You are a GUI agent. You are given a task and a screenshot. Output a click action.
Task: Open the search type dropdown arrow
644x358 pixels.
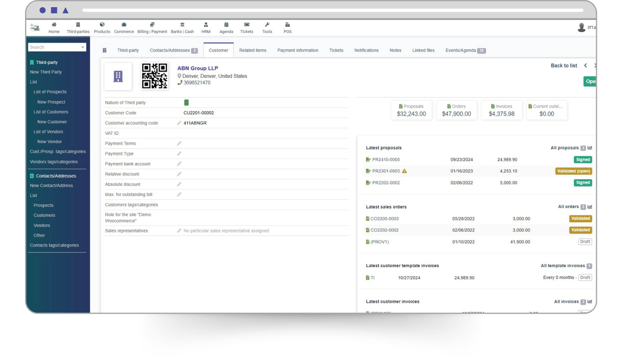[83, 47]
